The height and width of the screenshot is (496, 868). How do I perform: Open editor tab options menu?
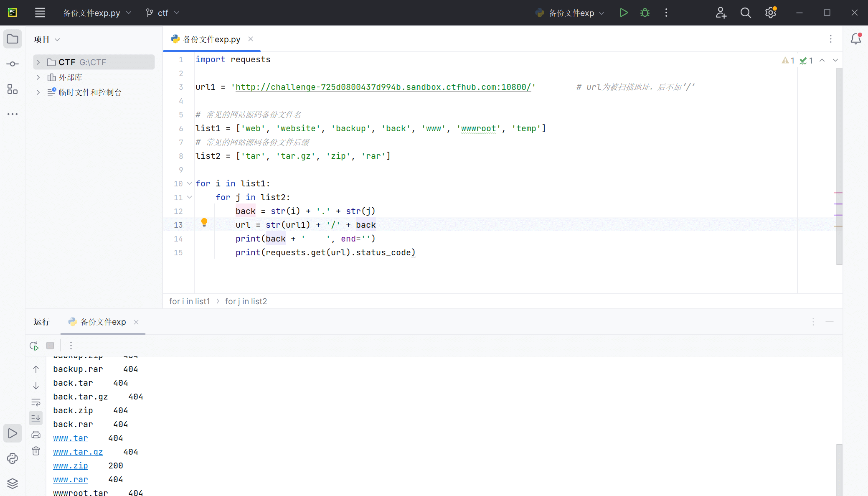(x=831, y=39)
